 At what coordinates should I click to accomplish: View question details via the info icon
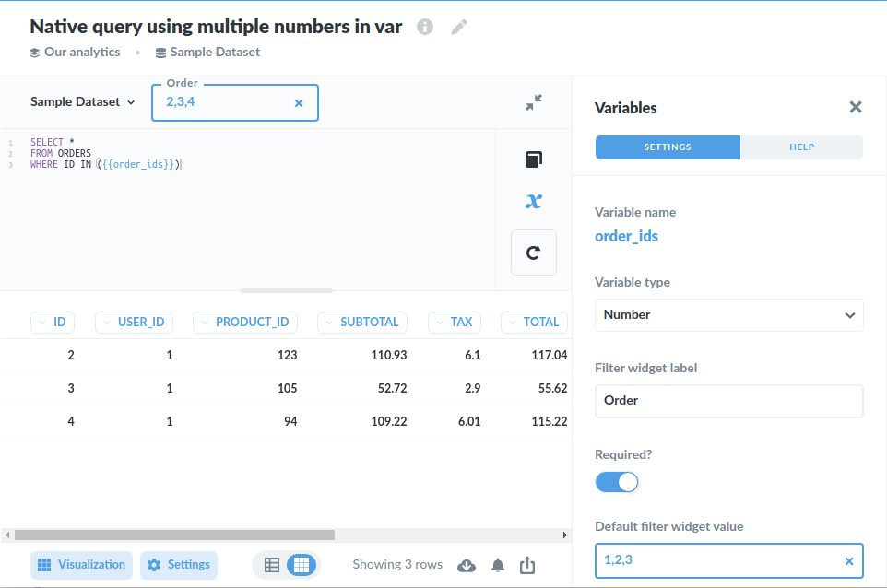pos(424,27)
